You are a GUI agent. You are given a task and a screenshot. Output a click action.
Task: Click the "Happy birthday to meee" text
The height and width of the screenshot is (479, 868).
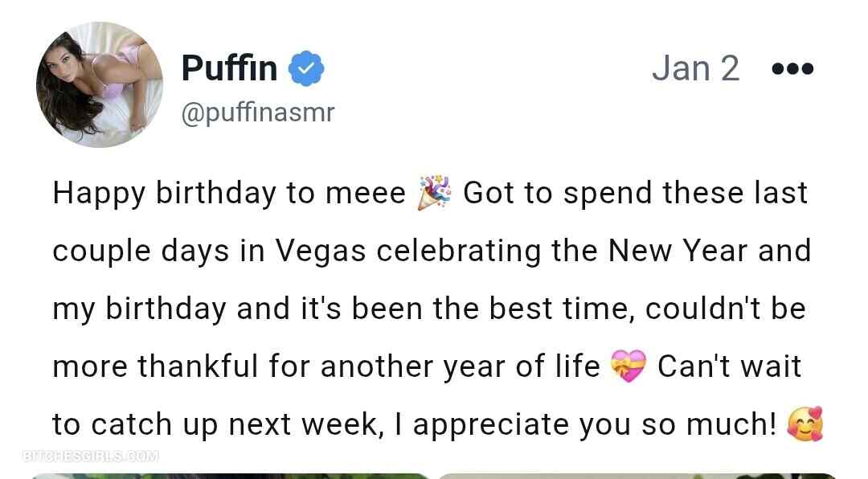tap(229, 194)
